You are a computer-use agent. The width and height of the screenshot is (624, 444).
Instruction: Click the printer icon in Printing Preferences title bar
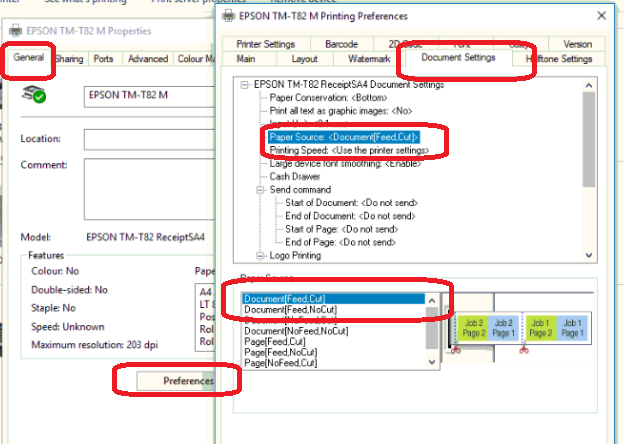pyautogui.click(x=228, y=16)
